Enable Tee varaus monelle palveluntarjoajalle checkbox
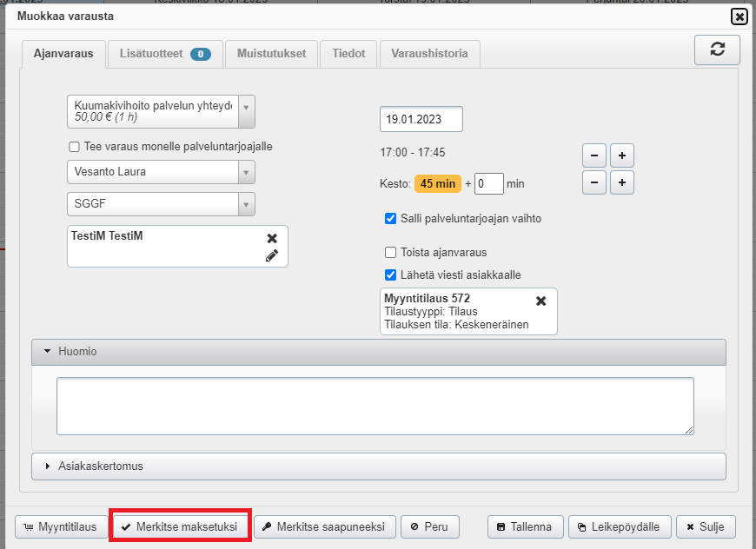756x549 pixels. pos(74,147)
